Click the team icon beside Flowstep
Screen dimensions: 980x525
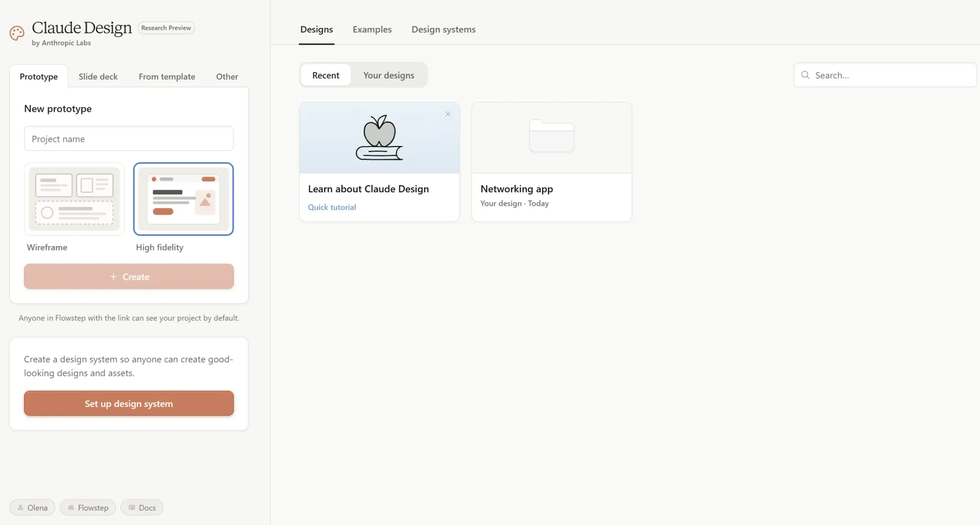point(71,507)
